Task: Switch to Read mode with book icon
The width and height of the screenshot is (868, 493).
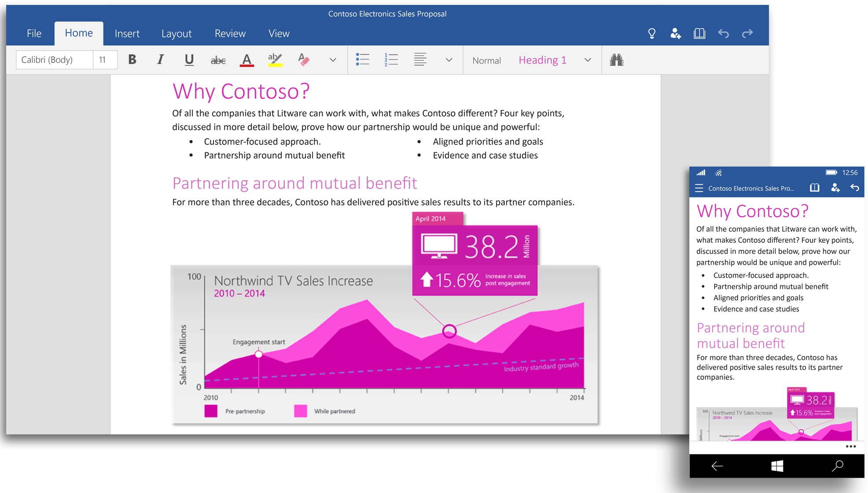Action: point(699,33)
